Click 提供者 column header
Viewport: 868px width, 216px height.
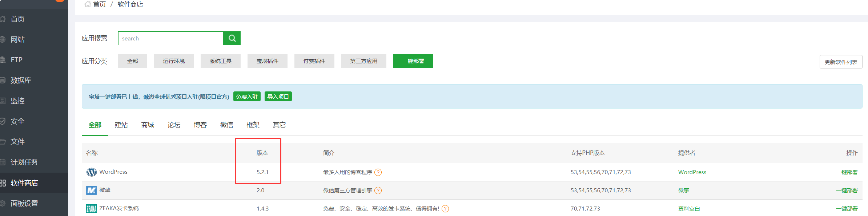pos(687,153)
